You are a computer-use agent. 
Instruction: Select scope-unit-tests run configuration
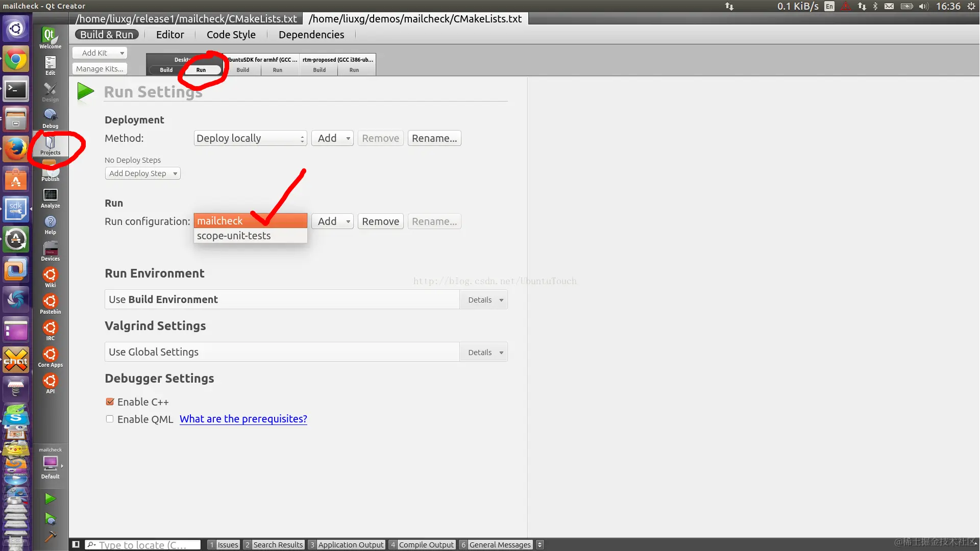coord(234,236)
